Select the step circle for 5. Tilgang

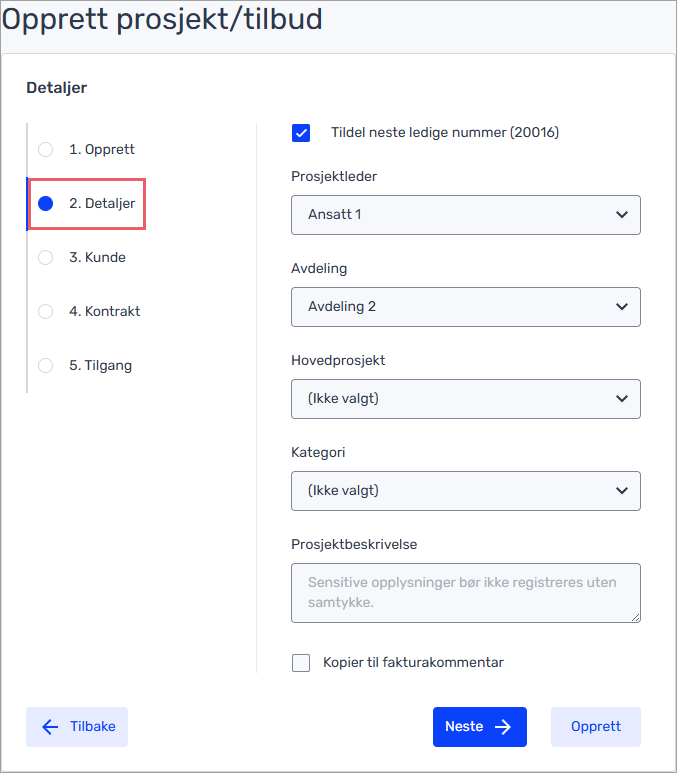[x=45, y=365]
